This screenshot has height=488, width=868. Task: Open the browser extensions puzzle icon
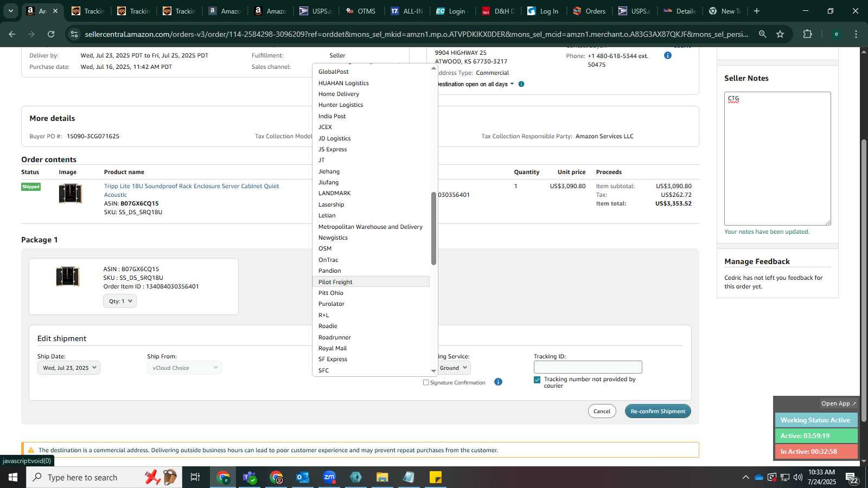807,34
